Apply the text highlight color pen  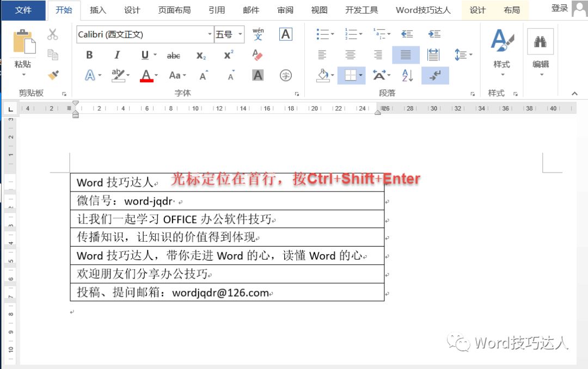(118, 75)
